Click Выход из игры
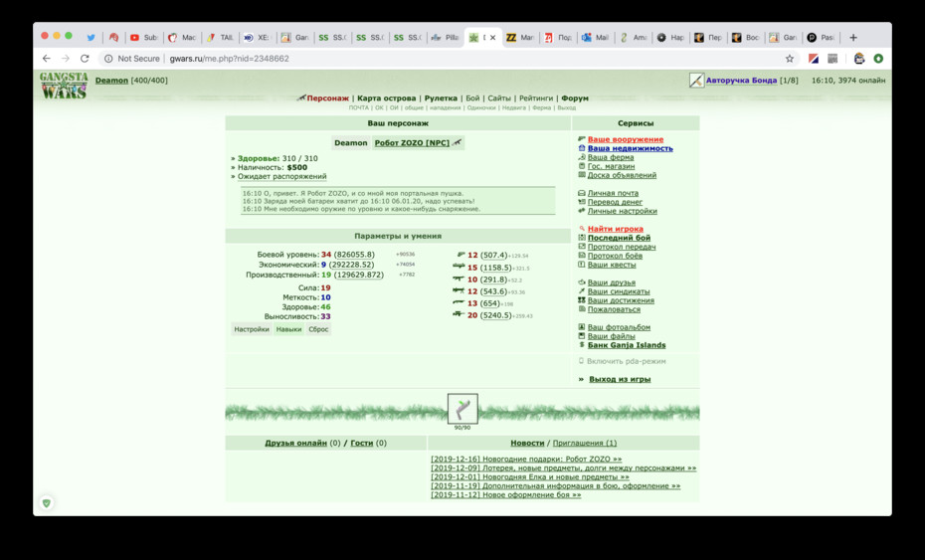 [x=620, y=379]
